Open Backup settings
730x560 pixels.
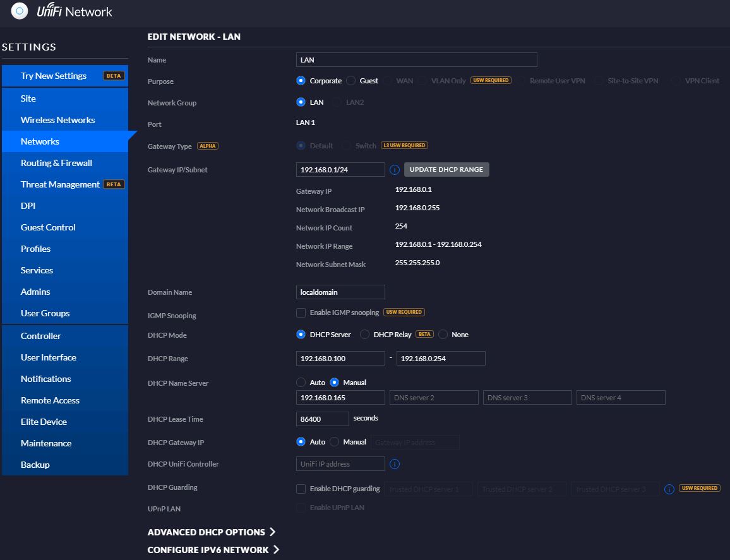(x=65, y=464)
